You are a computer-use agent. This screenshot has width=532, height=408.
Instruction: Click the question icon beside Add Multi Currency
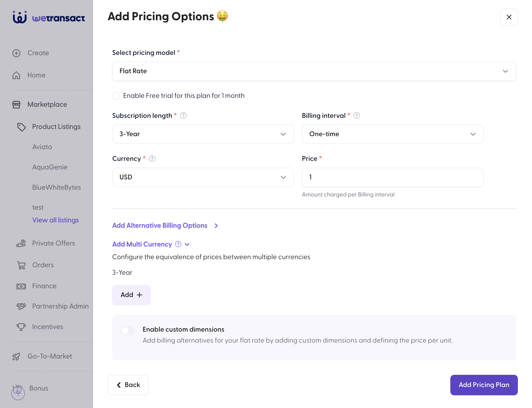coord(178,244)
